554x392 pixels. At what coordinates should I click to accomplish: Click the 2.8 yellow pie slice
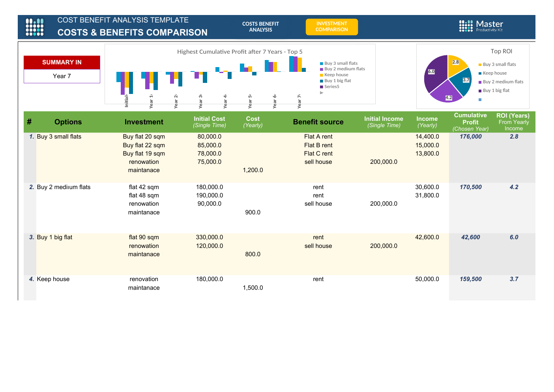pos(457,66)
